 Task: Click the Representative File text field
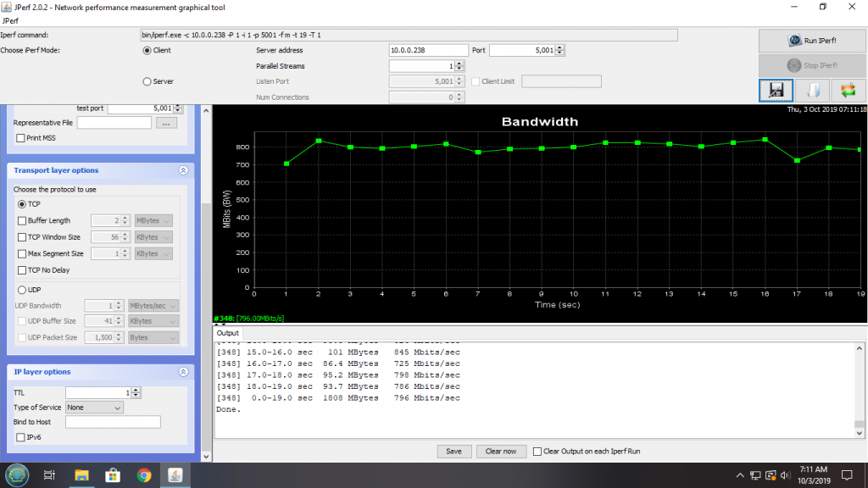[114, 123]
